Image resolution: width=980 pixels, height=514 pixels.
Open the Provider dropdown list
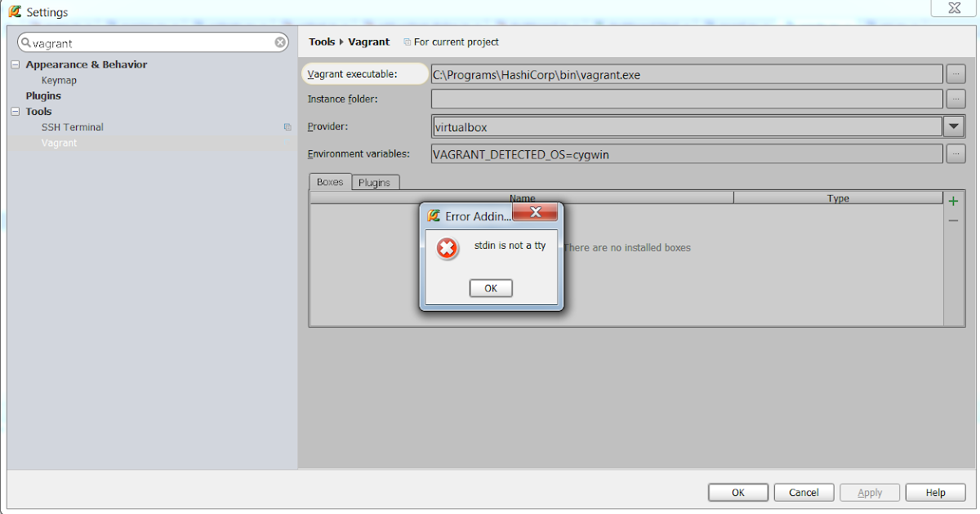(x=954, y=126)
